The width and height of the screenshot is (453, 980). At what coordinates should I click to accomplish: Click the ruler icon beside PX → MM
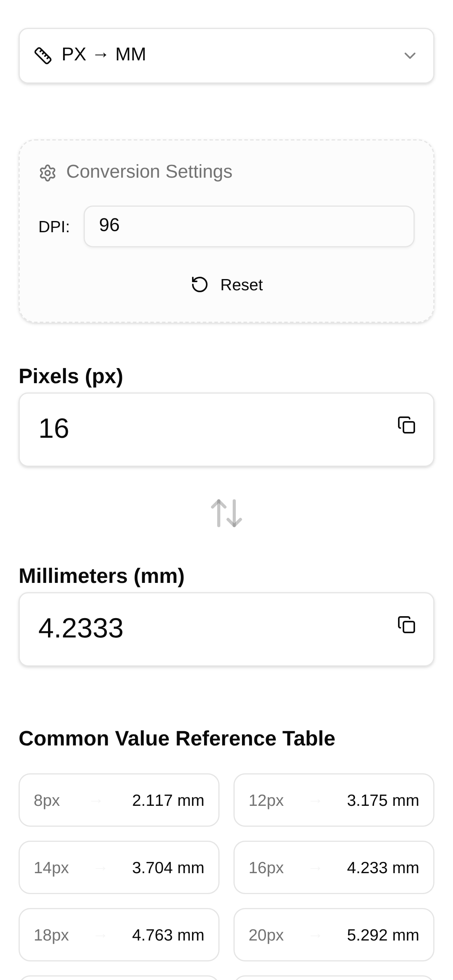pyautogui.click(x=43, y=55)
